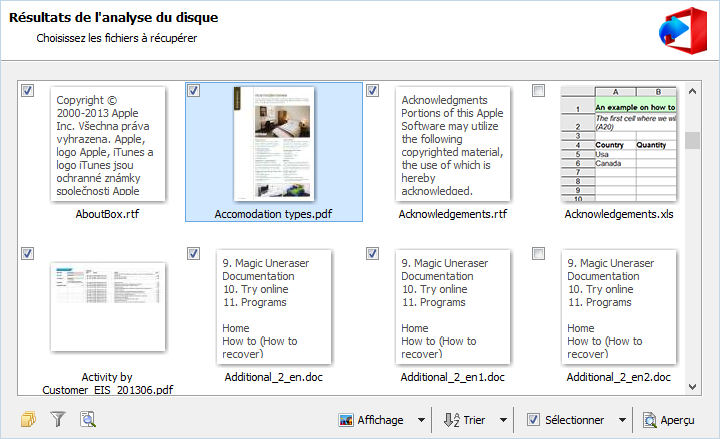The width and height of the screenshot is (720, 439).
Task: Click the file name 'Acknowledgements.xls'
Action: (x=619, y=214)
